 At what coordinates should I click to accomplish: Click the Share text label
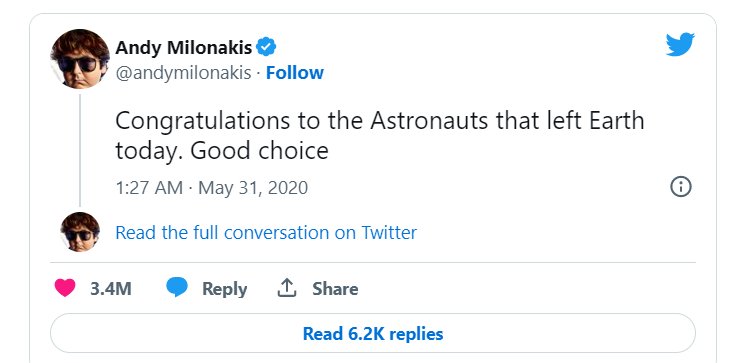pyautogui.click(x=335, y=288)
